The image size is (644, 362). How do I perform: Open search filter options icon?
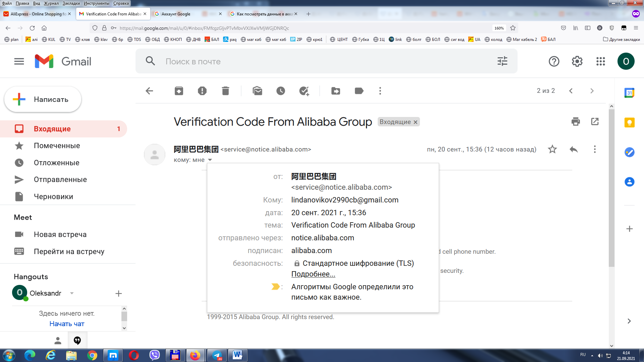(x=502, y=61)
